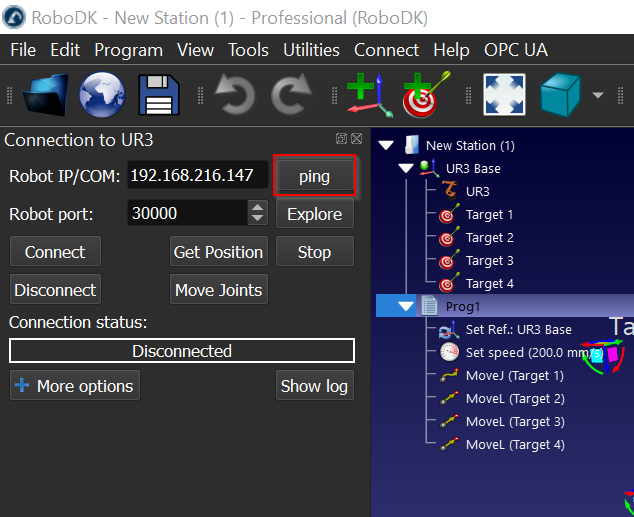Select New Station (1) station icon

pos(412,145)
